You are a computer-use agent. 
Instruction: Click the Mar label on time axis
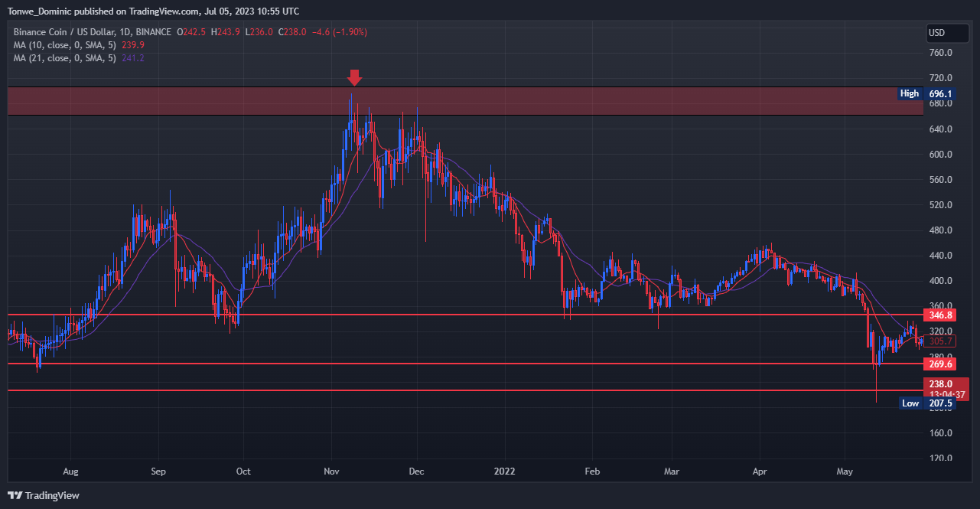[672, 471]
